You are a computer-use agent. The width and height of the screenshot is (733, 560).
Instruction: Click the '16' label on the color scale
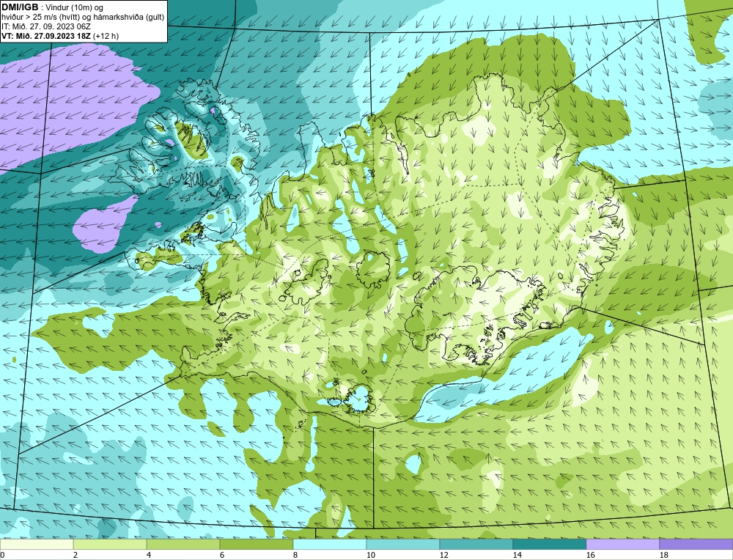coord(590,555)
